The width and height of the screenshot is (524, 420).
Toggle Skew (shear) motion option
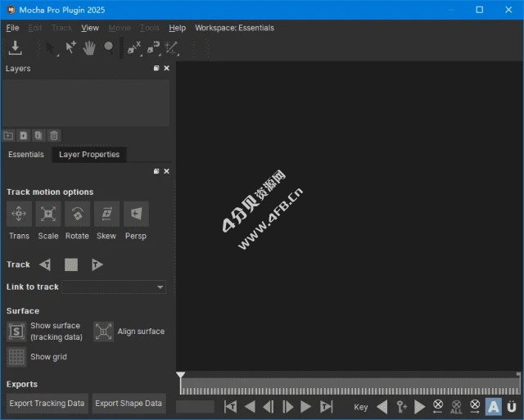click(106, 214)
